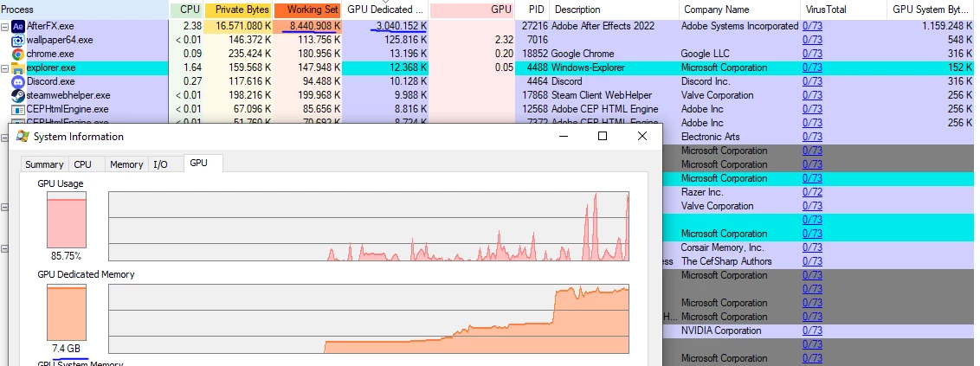Open the VirusTotal link in the Discord Inc. row
Screen dimensions: 980x366
(813, 81)
